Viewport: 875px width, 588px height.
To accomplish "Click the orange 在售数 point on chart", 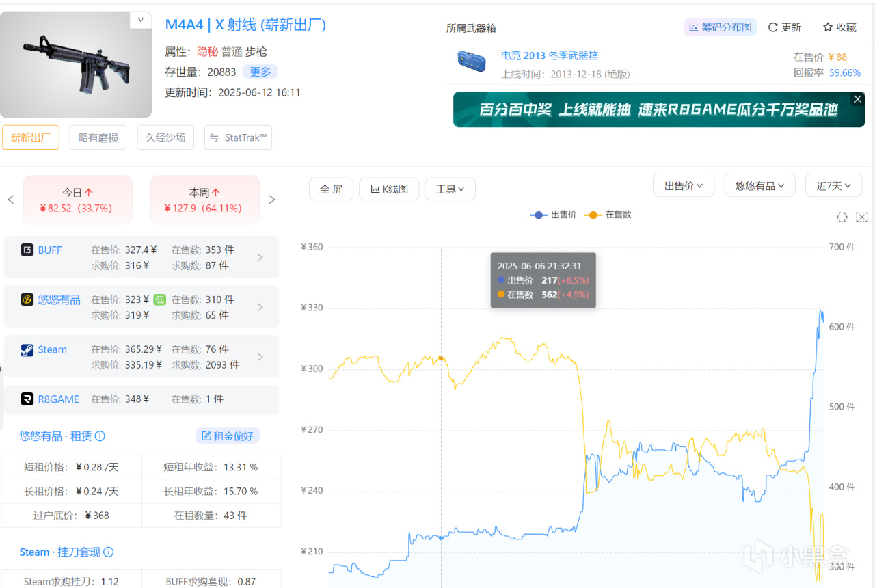I will [x=441, y=358].
